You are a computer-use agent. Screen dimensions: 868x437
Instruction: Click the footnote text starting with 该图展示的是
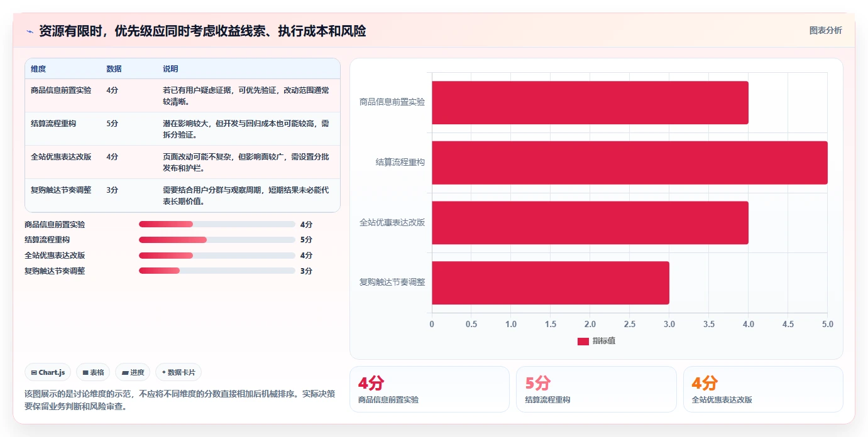[x=180, y=400]
